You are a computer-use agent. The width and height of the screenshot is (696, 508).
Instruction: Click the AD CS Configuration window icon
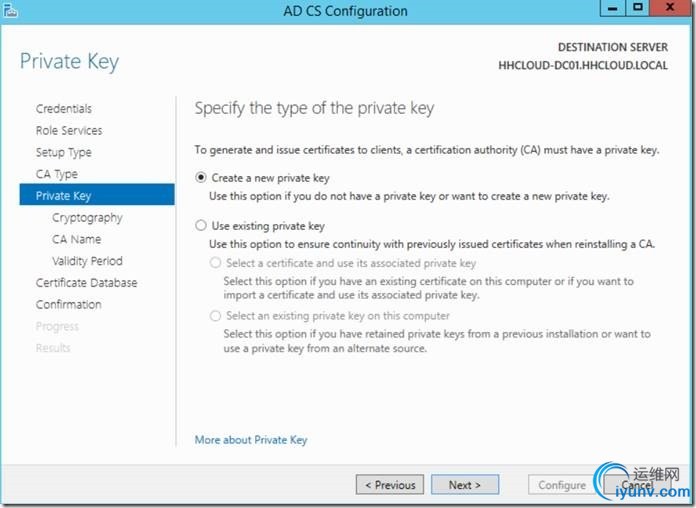pos(10,11)
